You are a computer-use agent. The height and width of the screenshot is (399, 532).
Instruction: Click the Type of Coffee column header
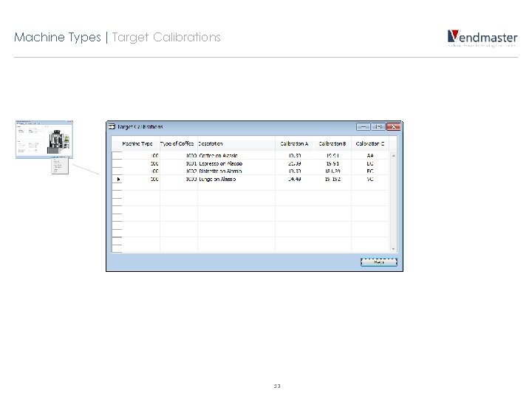(x=179, y=143)
